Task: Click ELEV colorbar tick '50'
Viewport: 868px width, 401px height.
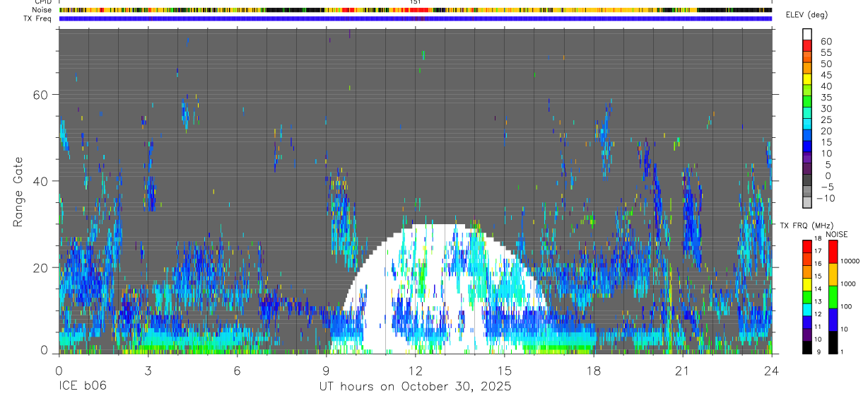Action: point(826,64)
